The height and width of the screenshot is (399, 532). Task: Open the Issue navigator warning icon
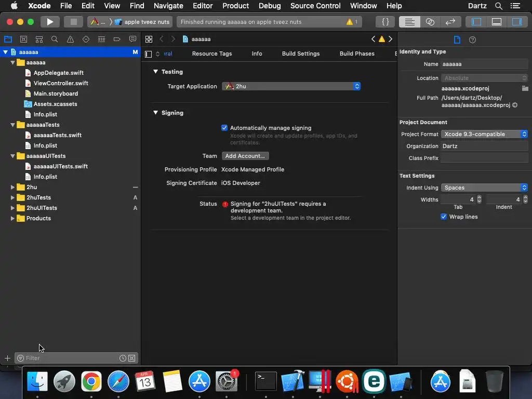70,39
